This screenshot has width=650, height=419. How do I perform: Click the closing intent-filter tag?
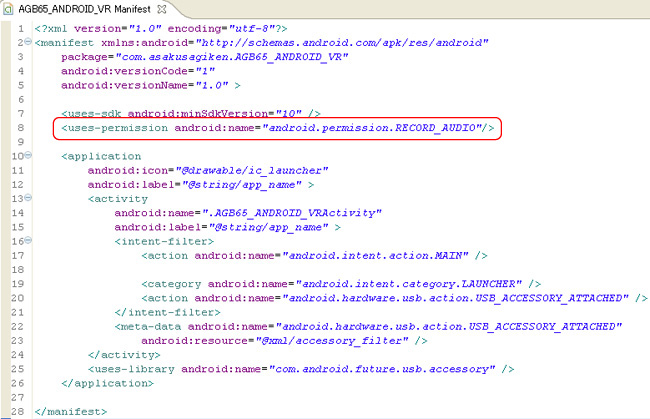(167, 312)
